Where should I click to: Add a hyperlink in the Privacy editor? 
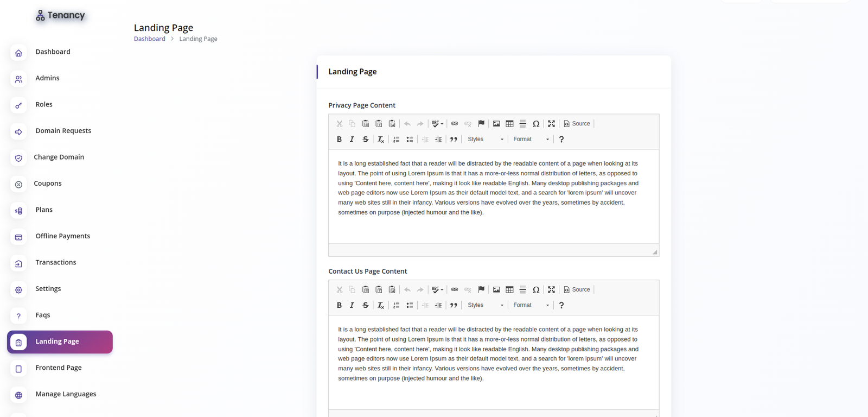pos(455,123)
